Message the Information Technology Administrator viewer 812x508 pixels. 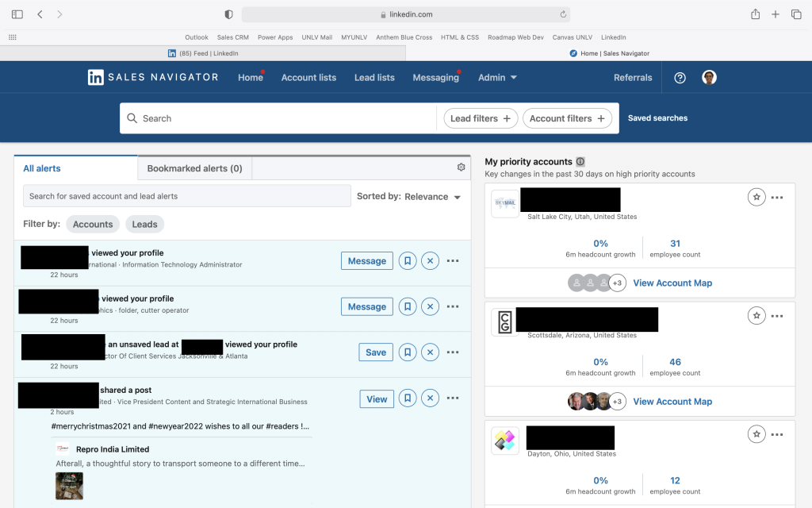(x=366, y=260)
